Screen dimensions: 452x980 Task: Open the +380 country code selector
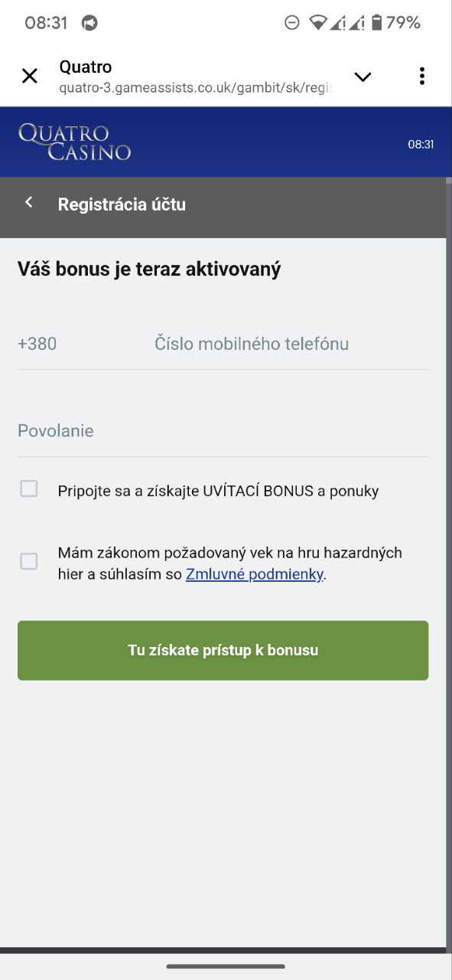37,343
